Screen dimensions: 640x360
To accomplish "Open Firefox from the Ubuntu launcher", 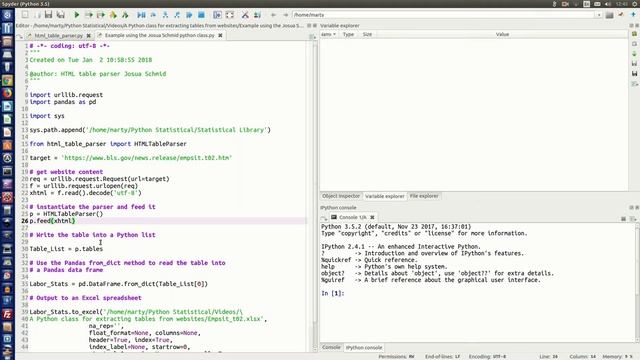I will (7, 93).
